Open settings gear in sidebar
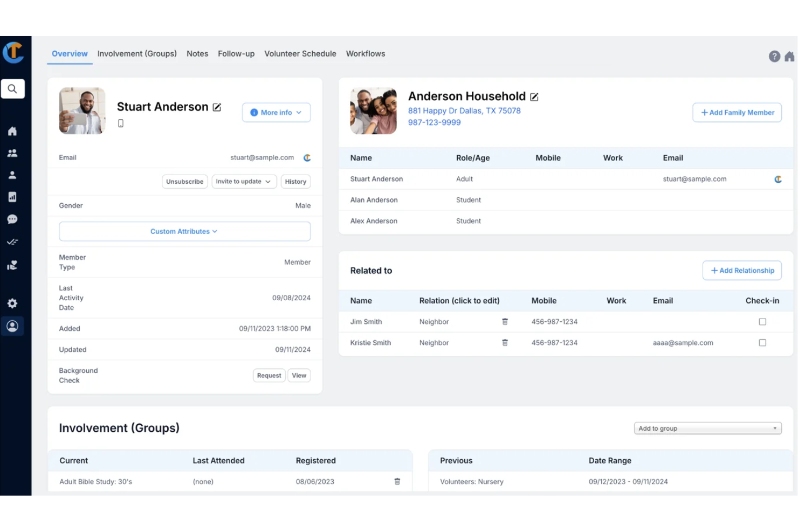The width and height of the screenshot is (798, 532). click(x=12, y=303)
